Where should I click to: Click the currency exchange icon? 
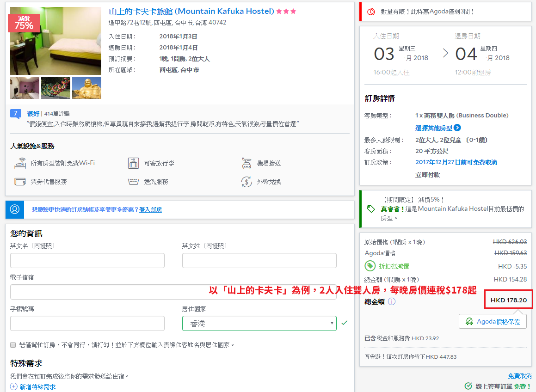pyautogui.click(x=246, y=182)
